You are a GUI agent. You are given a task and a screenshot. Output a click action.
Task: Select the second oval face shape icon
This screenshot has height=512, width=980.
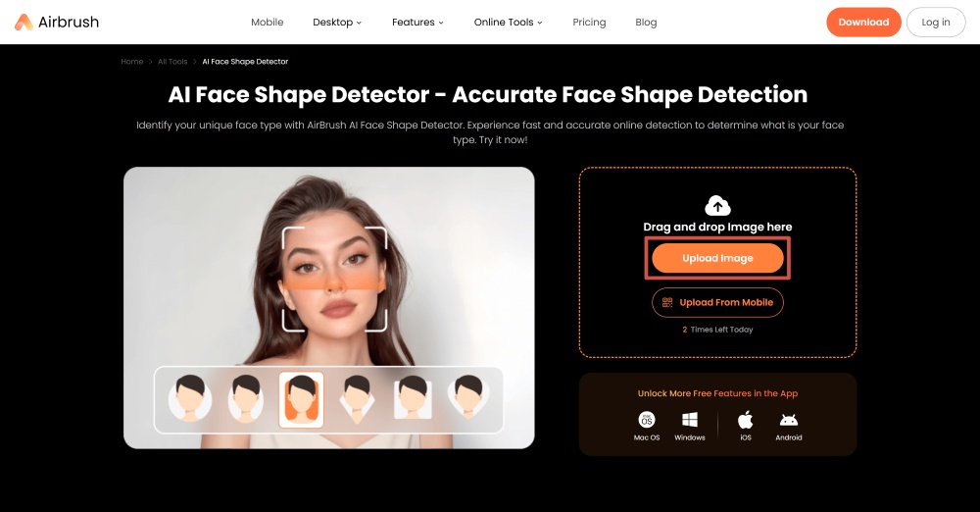pyautogui.click(x=246, y=398)
